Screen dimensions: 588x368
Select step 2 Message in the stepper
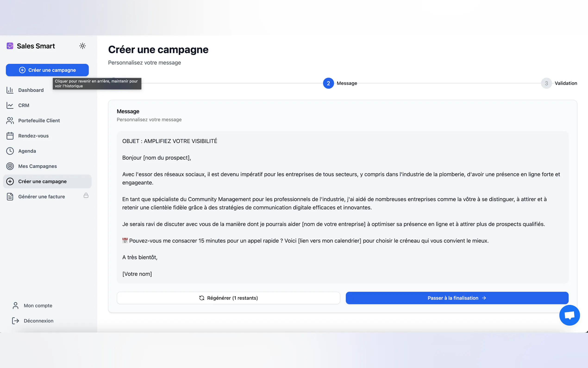[x=328, y=83]
